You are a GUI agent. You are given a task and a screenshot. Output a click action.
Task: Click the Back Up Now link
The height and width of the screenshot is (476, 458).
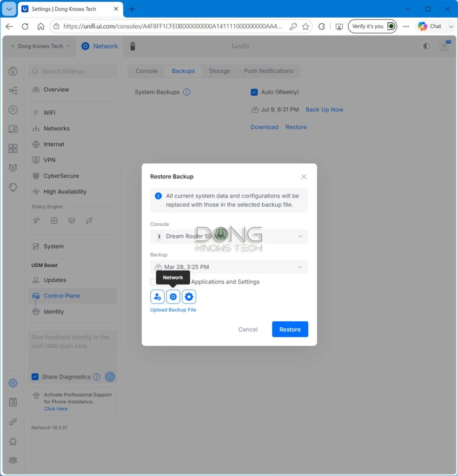tap(325, 110)
